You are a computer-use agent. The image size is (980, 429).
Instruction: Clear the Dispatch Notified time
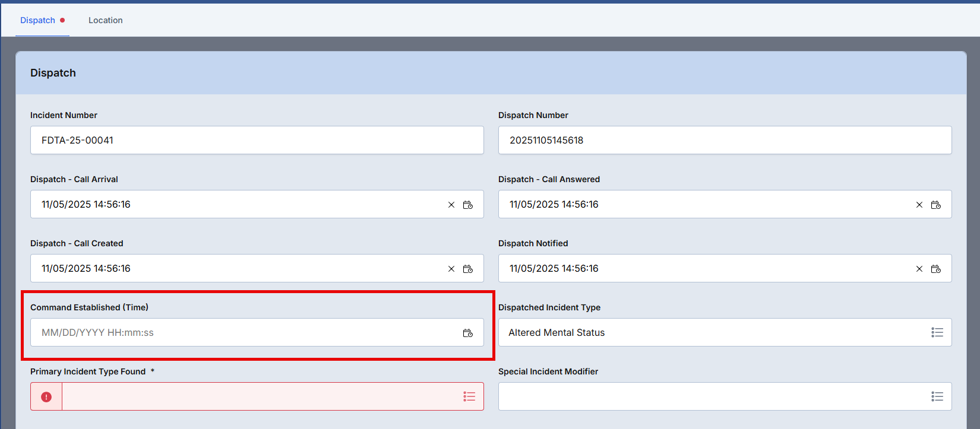919,269
